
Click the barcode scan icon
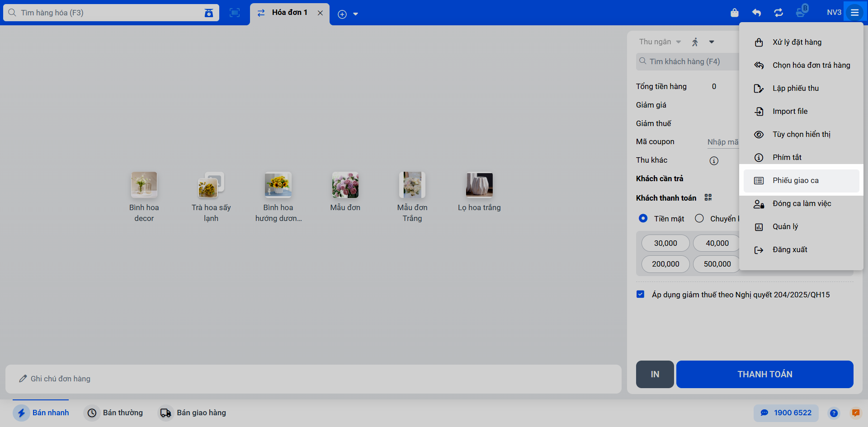pos(235,13)
